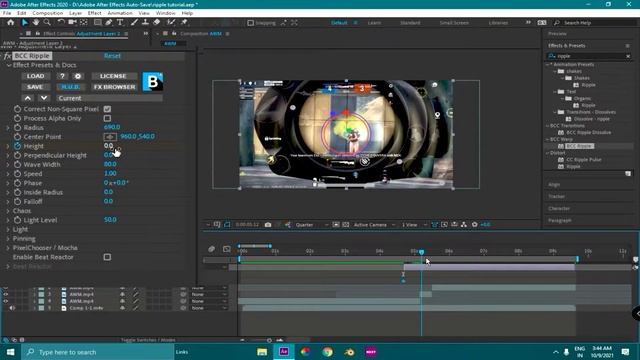640x360 pixels.
Task: Enable Beat Reactor checkbox
Action: (x=107, y=257)
